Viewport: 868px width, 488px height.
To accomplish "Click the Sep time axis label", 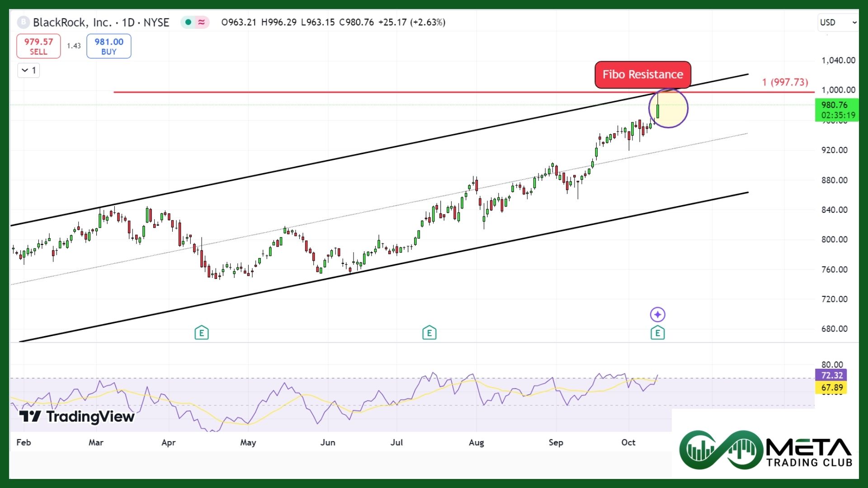I will click(556, 443).
